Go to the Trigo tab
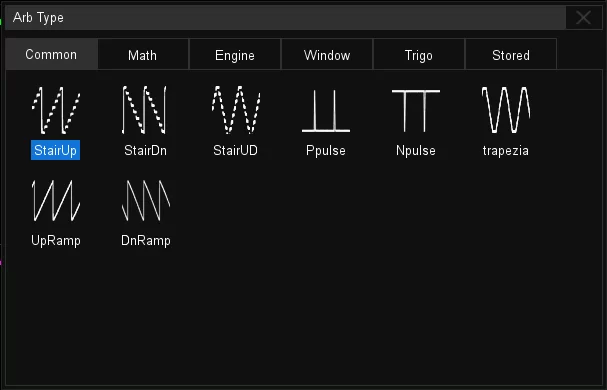This screenshot has height=390, width=607. coord(418,55)
